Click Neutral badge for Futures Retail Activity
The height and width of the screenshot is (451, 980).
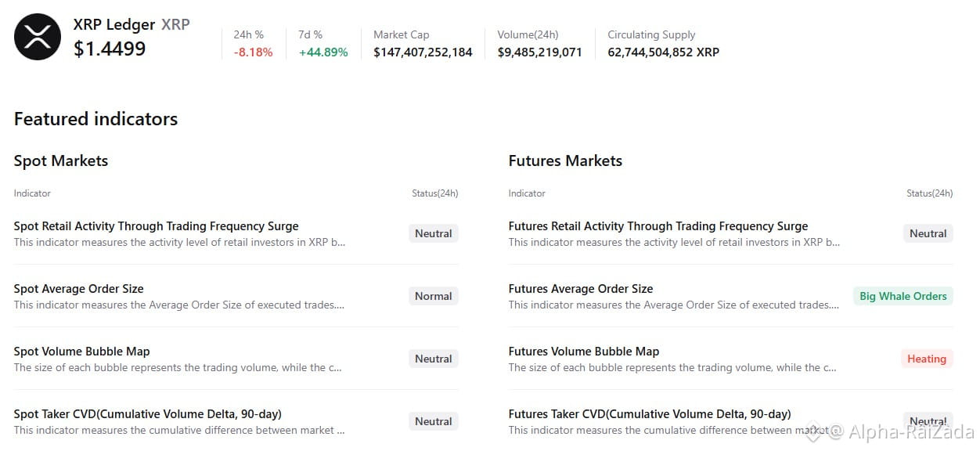(928, 233)
